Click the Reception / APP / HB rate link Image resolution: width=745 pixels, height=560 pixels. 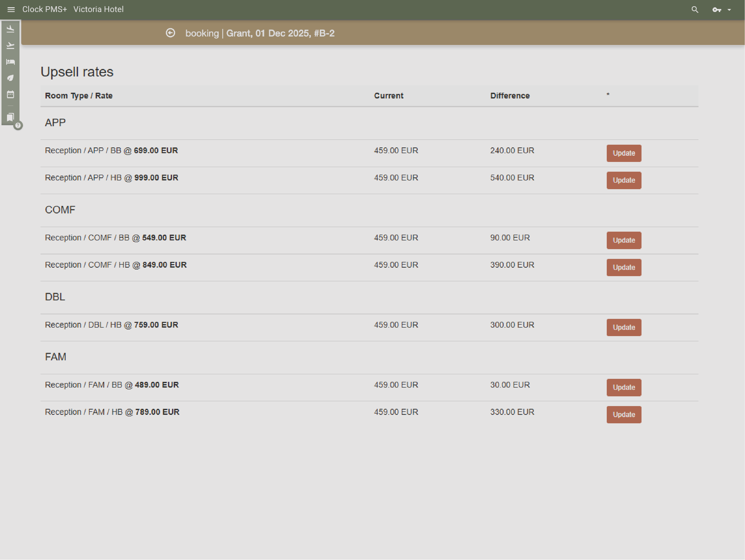point(111,177)
